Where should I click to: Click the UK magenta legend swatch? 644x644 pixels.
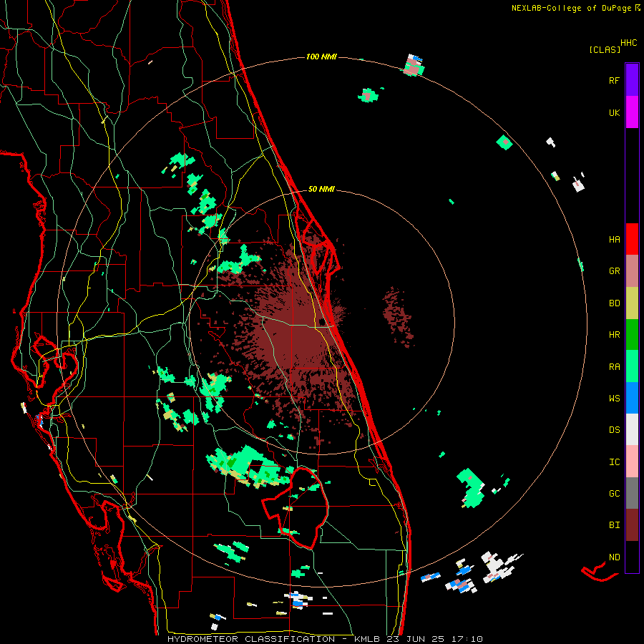632,112
